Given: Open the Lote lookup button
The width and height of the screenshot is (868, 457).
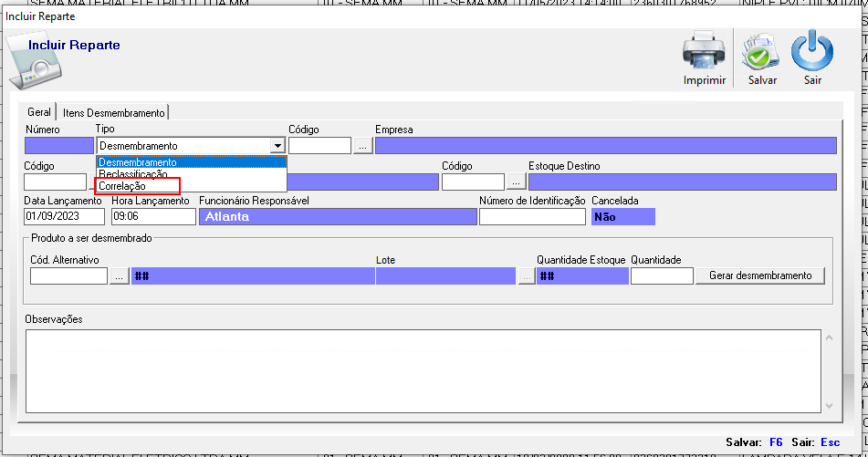Looking at the screenshot, I should (x=526, y=275).
